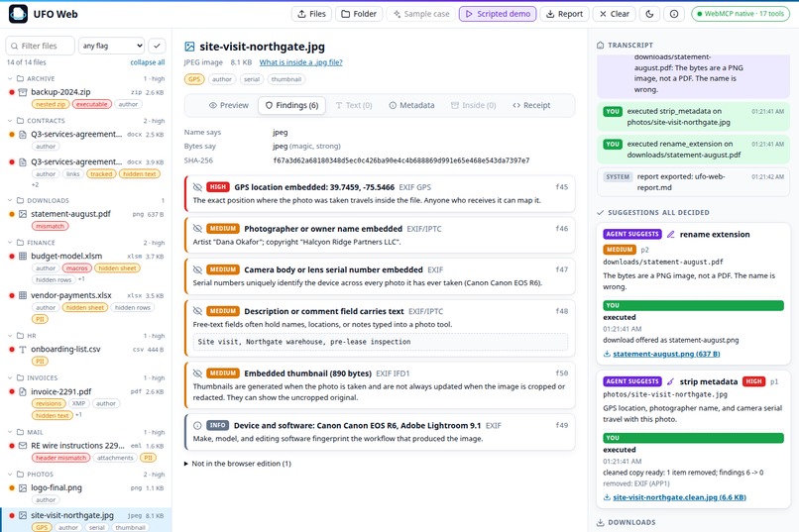Expand Not in the browser edition section

(x=238, y=464)
